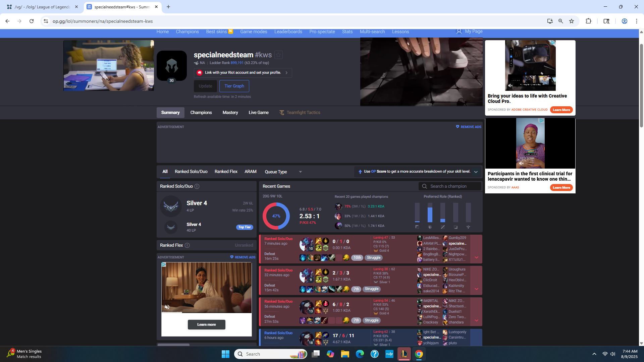Unmute the video ad with the muted speaker icon
Screen dimensions: 644x362
point(167,307)
